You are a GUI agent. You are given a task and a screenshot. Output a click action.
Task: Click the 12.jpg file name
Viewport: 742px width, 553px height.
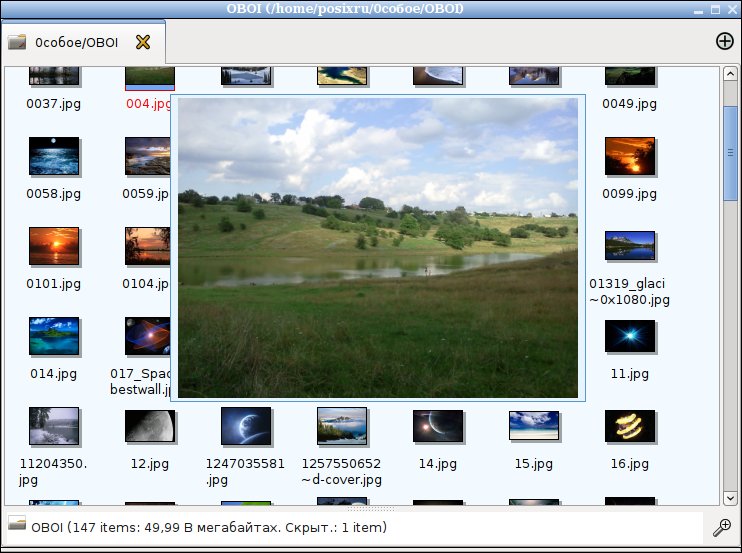150,464
